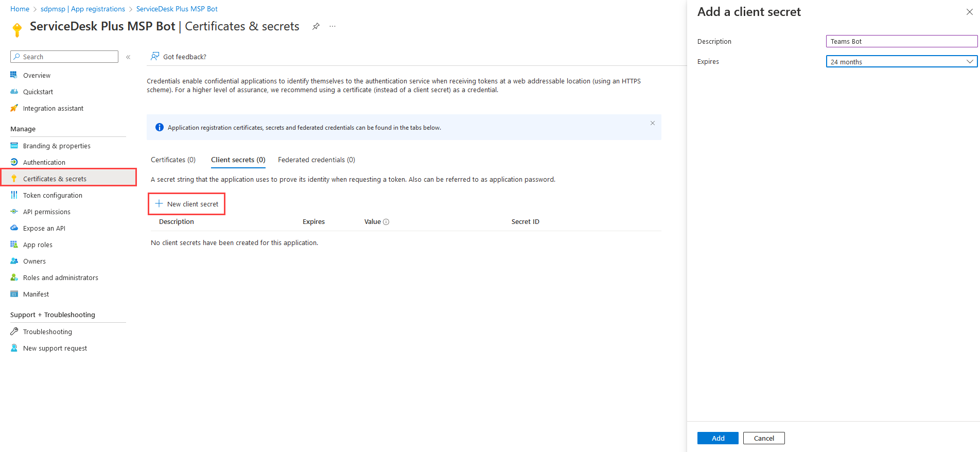Click the Secret ID column header
The height and width of the screenshot is (452, 980).
[526, 222]
